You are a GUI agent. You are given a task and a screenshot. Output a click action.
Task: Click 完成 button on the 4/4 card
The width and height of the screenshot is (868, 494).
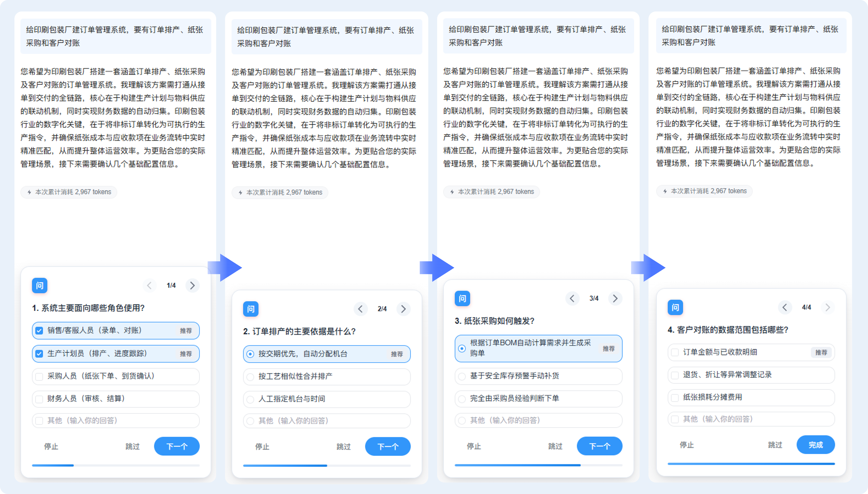(816, 445)
